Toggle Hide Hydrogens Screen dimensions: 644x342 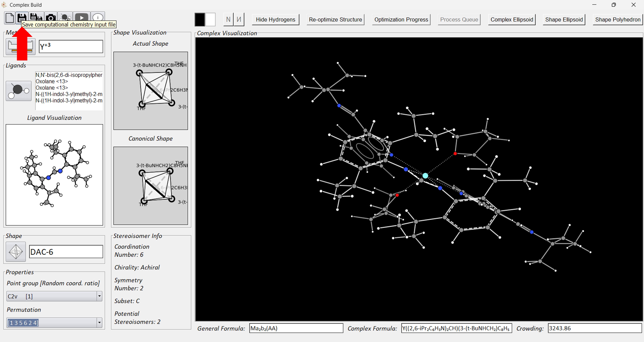click(275, 19)
